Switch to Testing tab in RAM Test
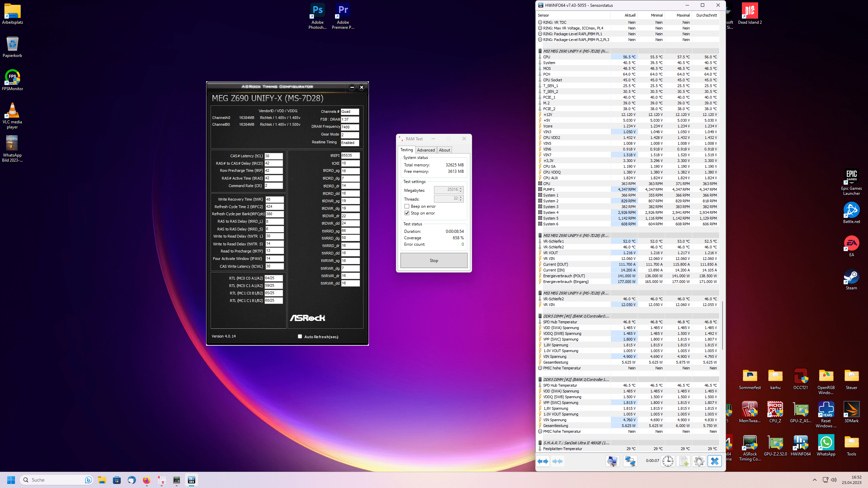Image resolution: width=868 pixels, height=488 pixels. click(x=407, y=150)
